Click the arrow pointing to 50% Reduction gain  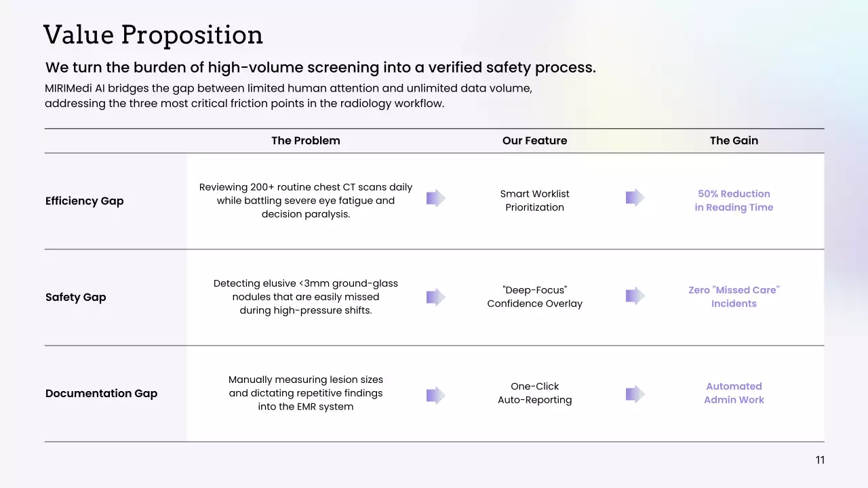point(635,198)
